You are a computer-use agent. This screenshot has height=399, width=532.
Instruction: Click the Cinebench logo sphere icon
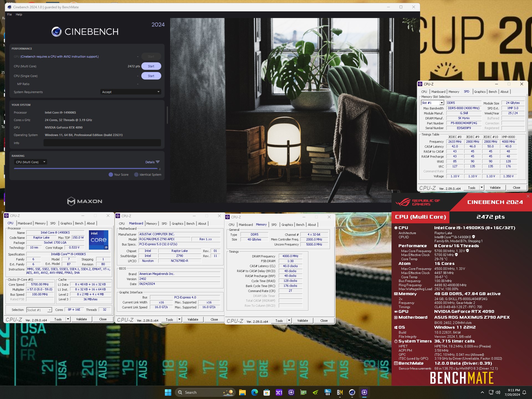[x=57, y=32]
